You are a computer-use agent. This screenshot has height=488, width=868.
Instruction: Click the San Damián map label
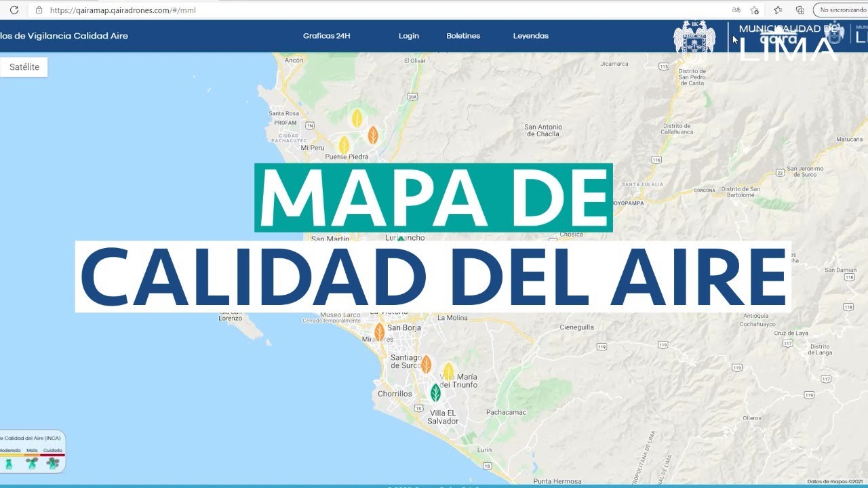[x=841, y=270]
